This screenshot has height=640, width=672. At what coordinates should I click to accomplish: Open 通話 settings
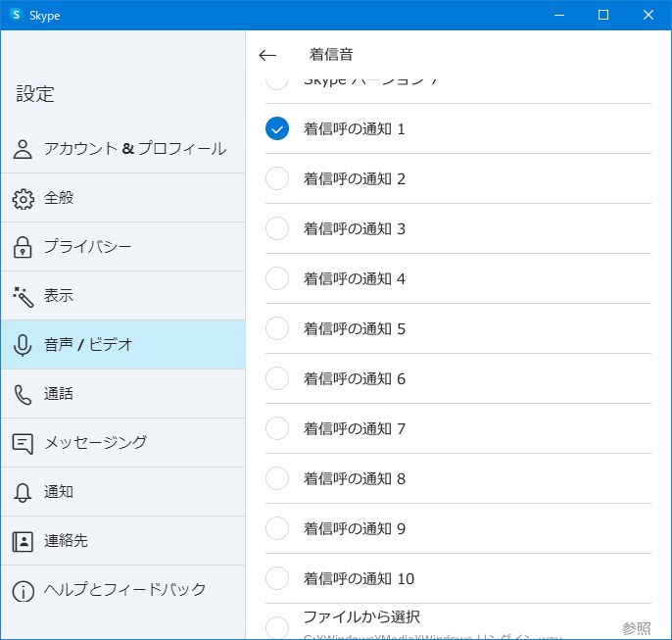(123, 394)
